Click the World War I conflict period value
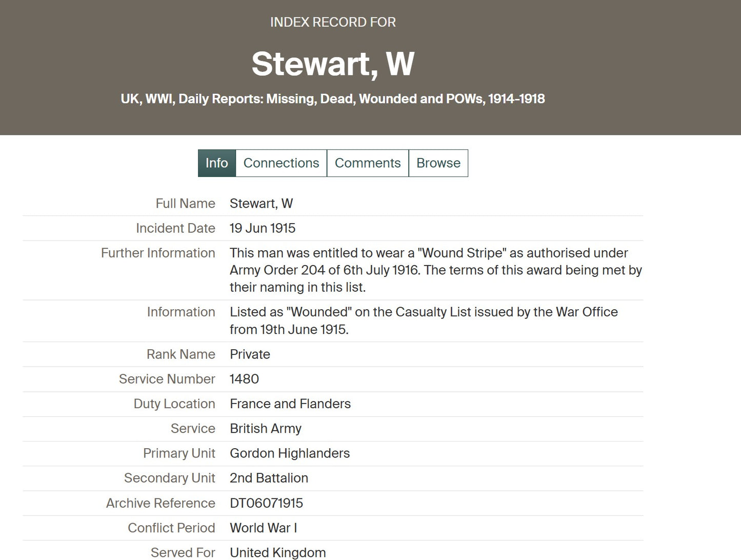The image size is (741, 560). (263, 528)
